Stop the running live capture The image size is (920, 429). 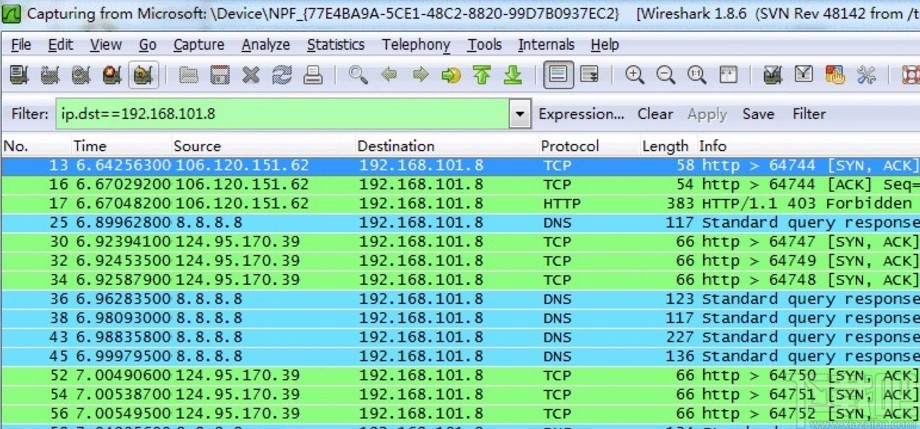[111, 75]
